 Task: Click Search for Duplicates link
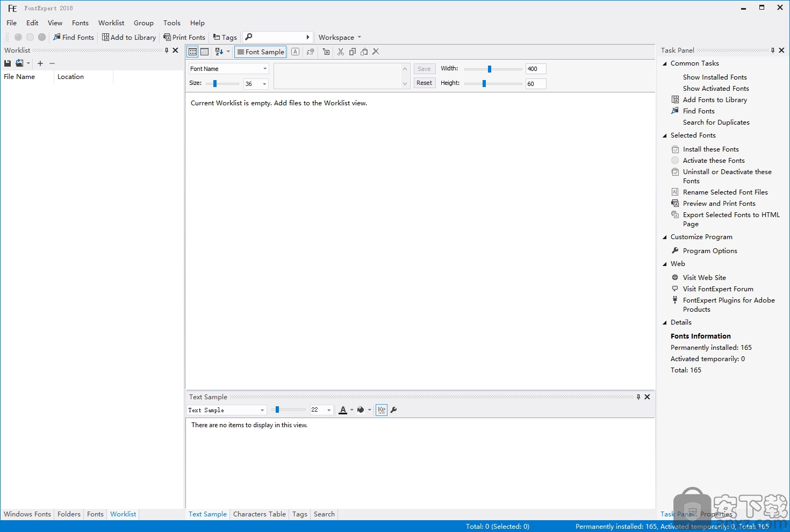716,123
